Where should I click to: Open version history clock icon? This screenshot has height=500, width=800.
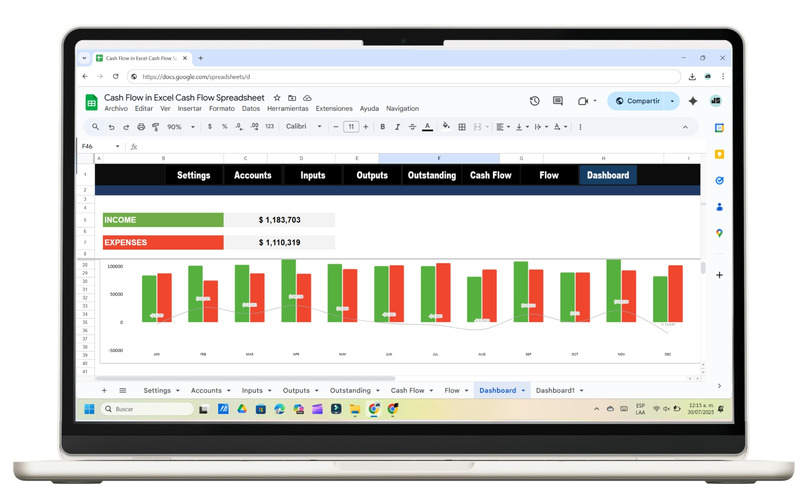534,101
